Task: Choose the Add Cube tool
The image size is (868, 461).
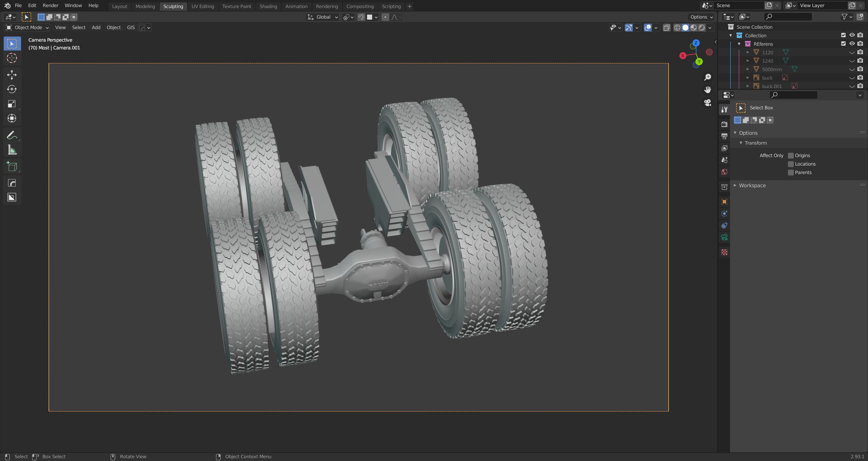Action: coord(12,166)
